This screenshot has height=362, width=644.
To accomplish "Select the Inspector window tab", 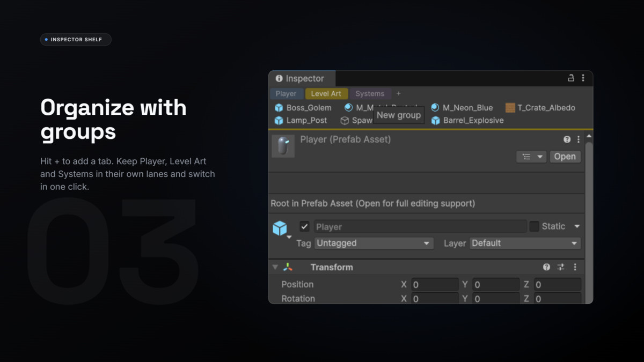I will pyautogui.click(x=302, y=78).
